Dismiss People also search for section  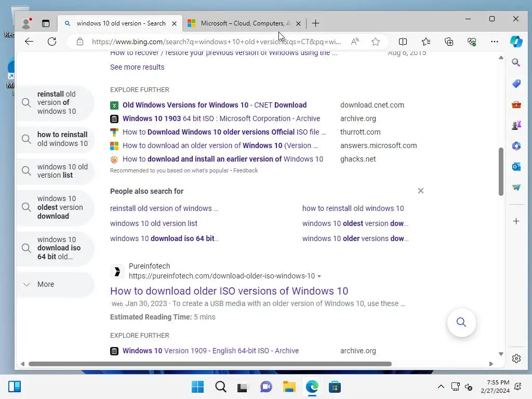click(x=421, y=191)
